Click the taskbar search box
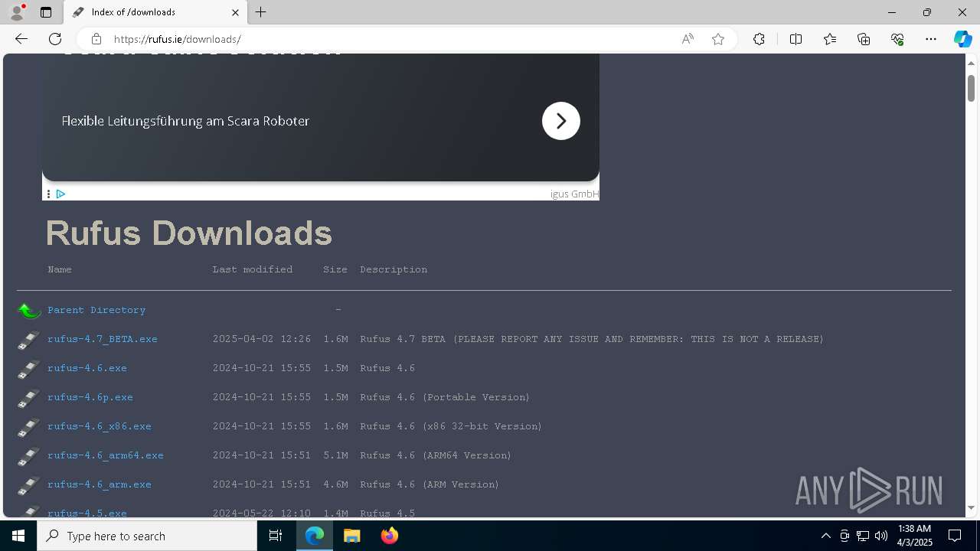980x551 pixels. tap(147, 536)
